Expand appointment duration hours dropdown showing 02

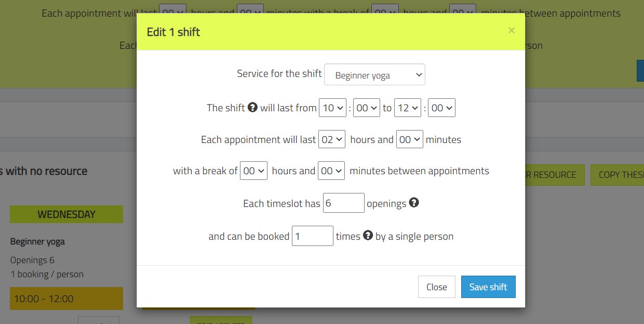coord(332,139)
